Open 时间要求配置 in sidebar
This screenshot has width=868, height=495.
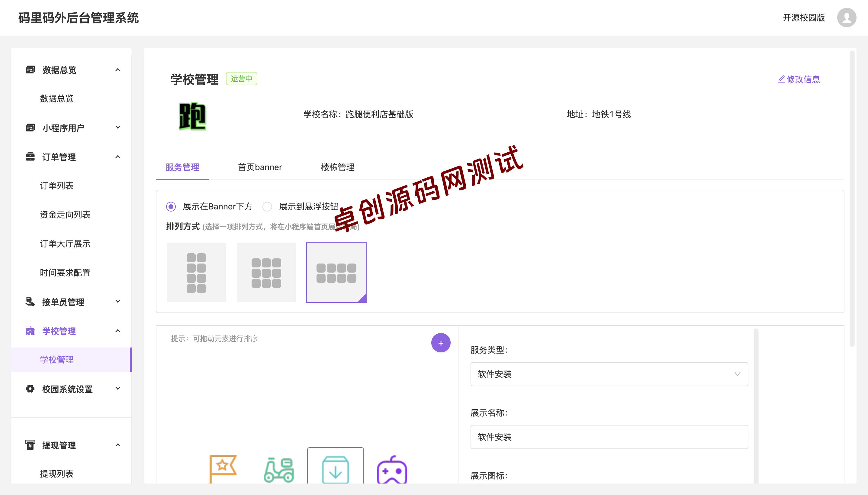coord(65,273)
